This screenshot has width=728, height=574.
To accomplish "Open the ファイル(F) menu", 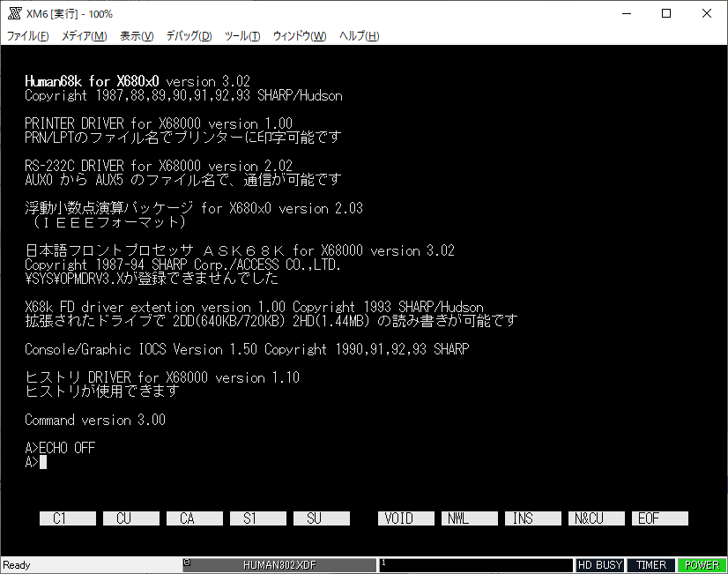I will click(x=27, y=36).
